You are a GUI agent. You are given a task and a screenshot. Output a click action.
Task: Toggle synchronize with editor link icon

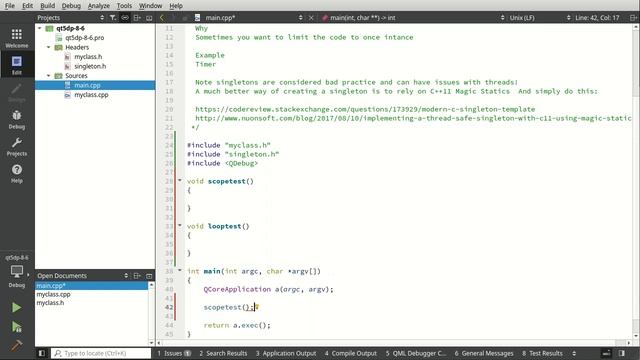(125, 18)
